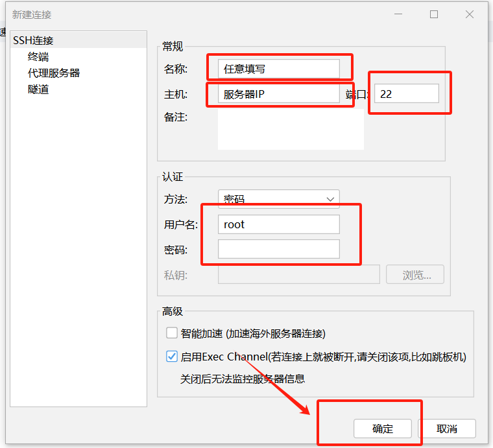Click the 确定 confirm button
The image size is (493, 448).
tap(383, 429)
